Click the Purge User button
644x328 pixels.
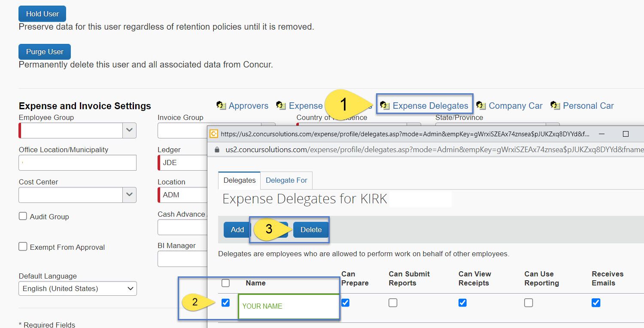tap(45, 52)
